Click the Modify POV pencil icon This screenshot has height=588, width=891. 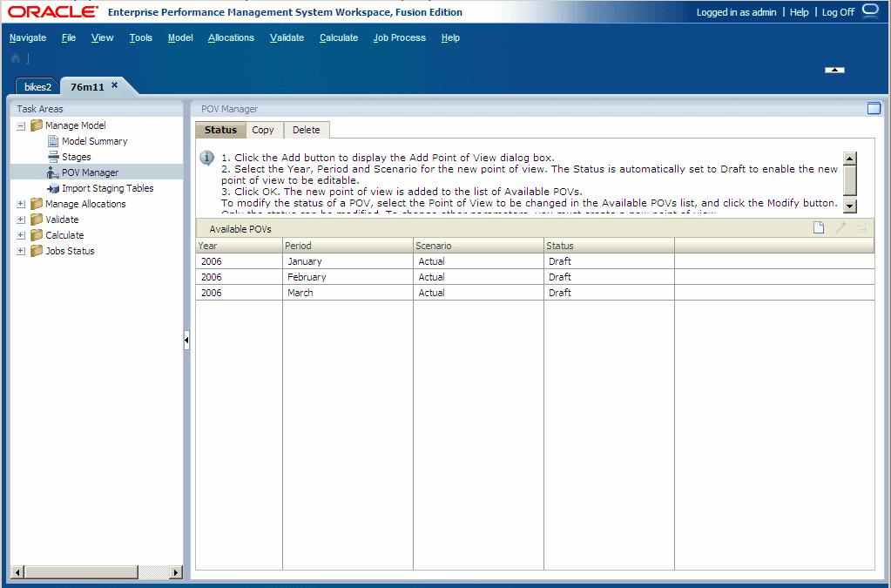(840, 226)
